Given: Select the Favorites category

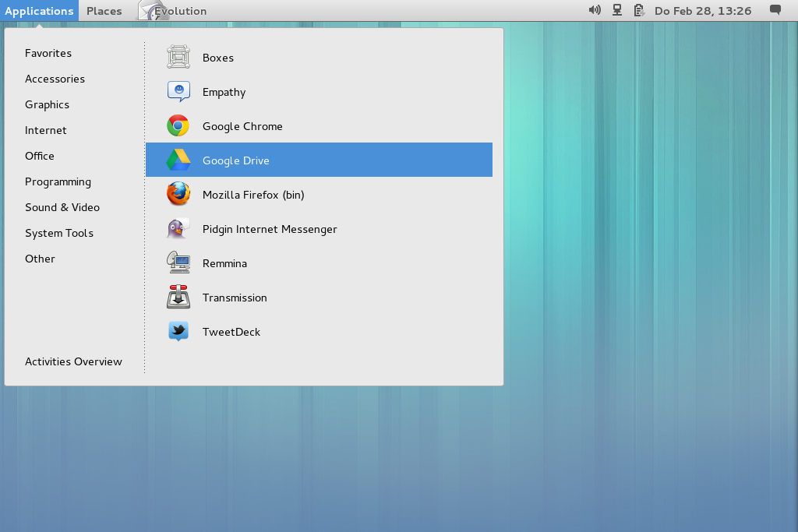Looking at the screenshot, I should (x=48, y=53).
